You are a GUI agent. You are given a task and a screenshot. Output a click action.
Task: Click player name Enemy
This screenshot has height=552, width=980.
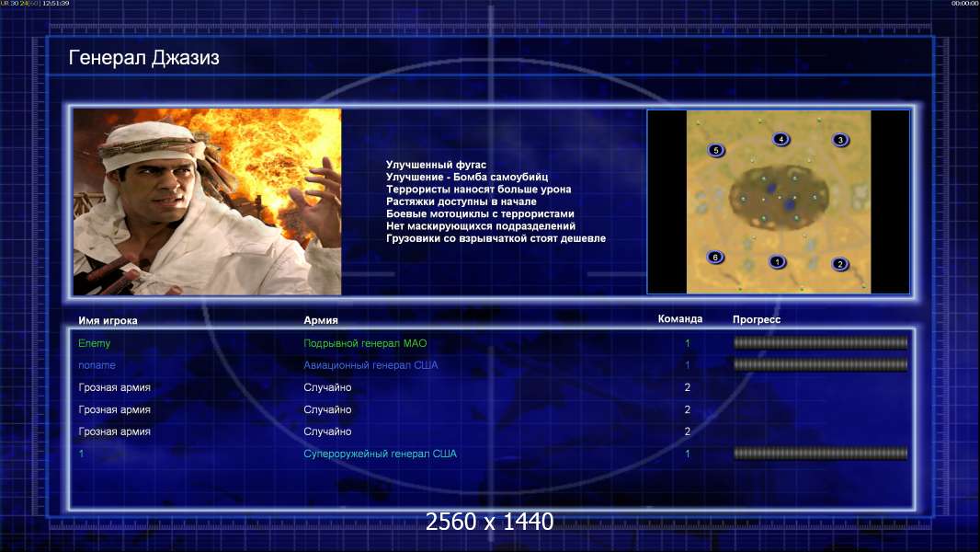[x=95, y=343]
